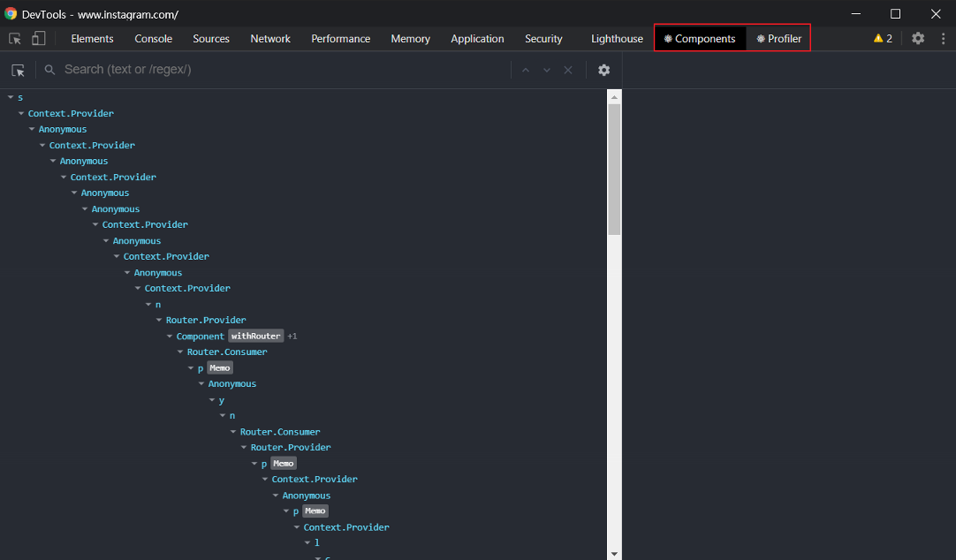Screen dimensions: 956x560
Task: Open the Security tab
Action: (543, 38)
